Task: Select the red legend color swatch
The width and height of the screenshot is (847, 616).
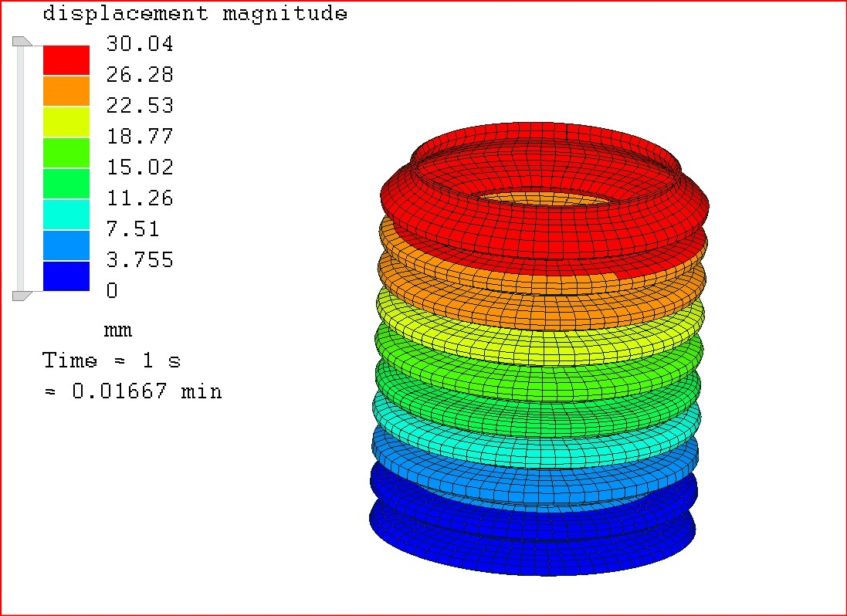Action: point(66,60)
